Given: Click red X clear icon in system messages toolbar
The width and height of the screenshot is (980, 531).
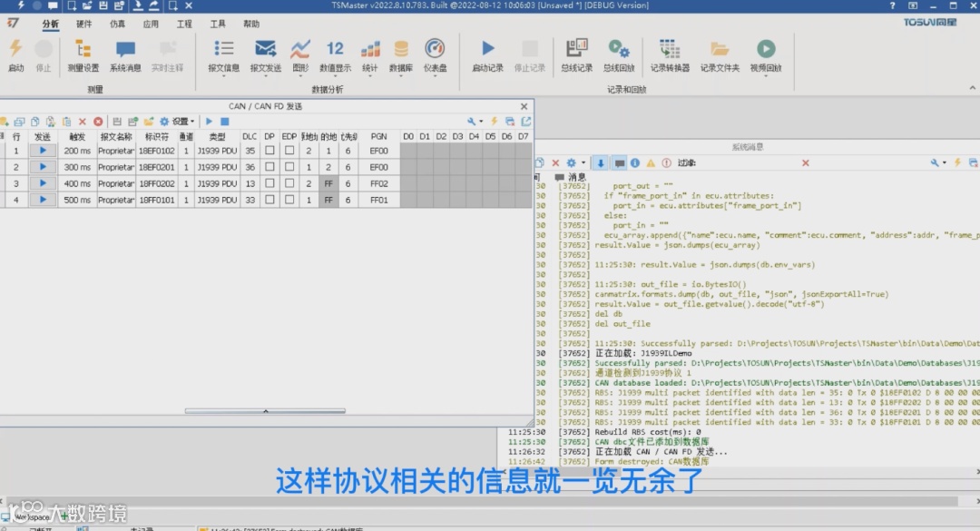Looking at the screenshot, I should click(x=555, y=162).
